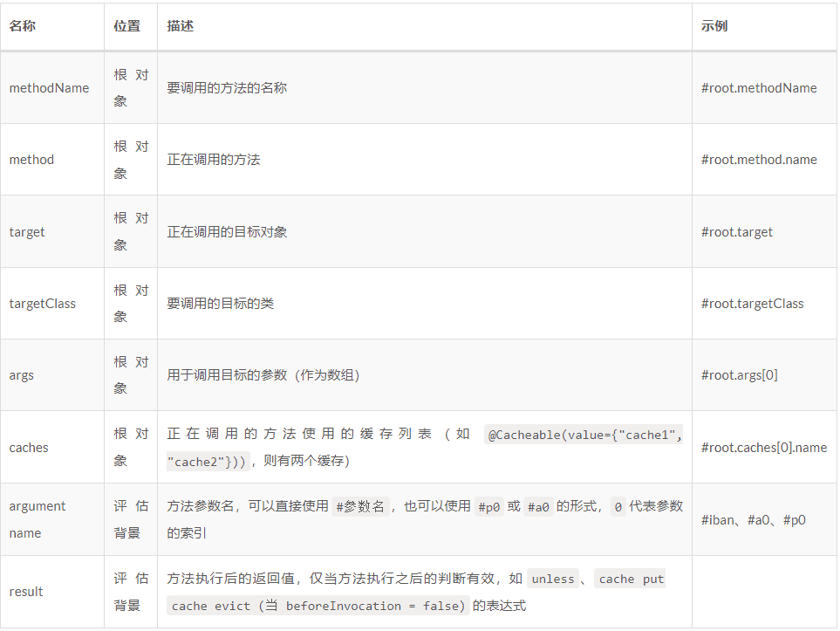Select the #root.args[0] example
The width and height of the screenshot is (840, 631).
739,375
